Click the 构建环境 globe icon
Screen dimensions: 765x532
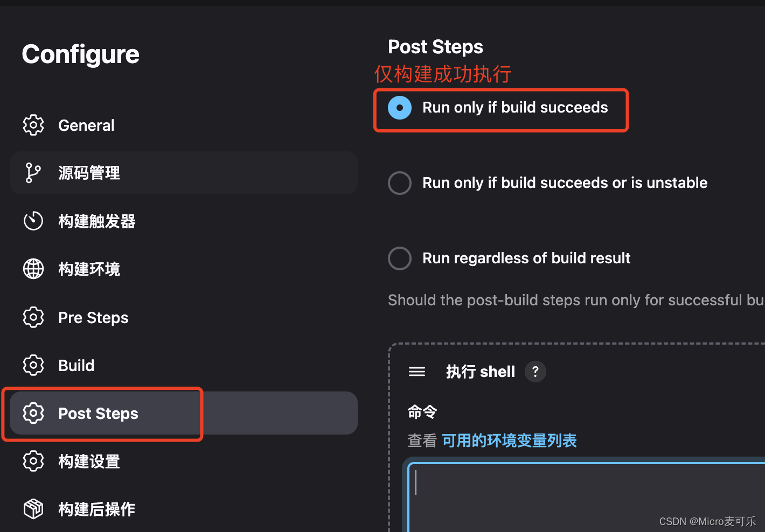(33, 269)
